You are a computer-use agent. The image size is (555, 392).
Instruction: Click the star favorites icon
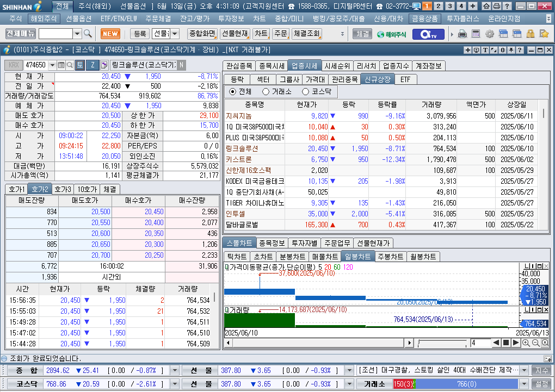tap(544, 34)
